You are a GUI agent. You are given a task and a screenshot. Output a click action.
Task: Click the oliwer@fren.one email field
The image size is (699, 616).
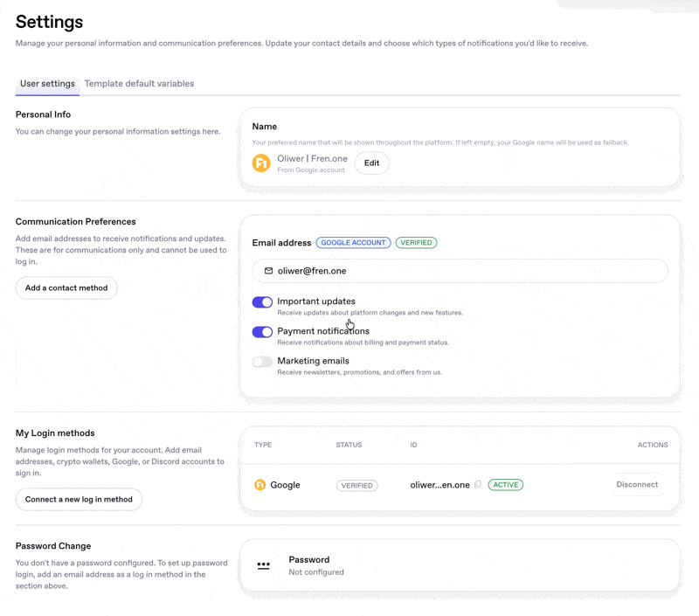460,271
